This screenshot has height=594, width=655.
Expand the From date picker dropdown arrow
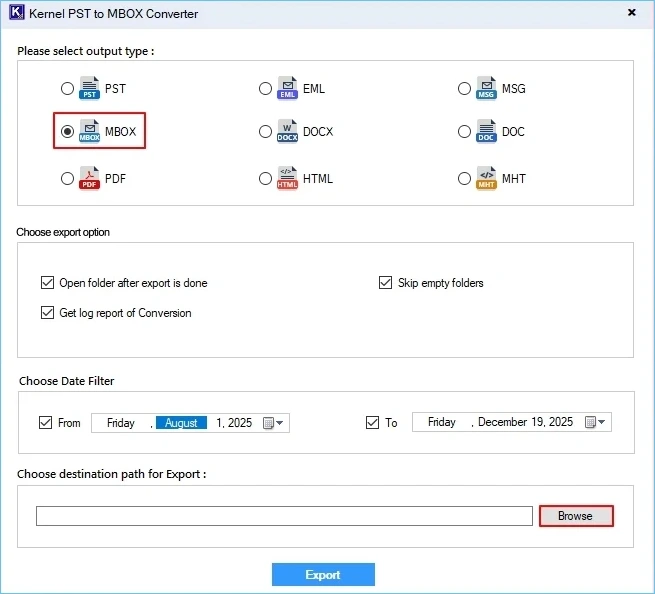pos(280,423)
